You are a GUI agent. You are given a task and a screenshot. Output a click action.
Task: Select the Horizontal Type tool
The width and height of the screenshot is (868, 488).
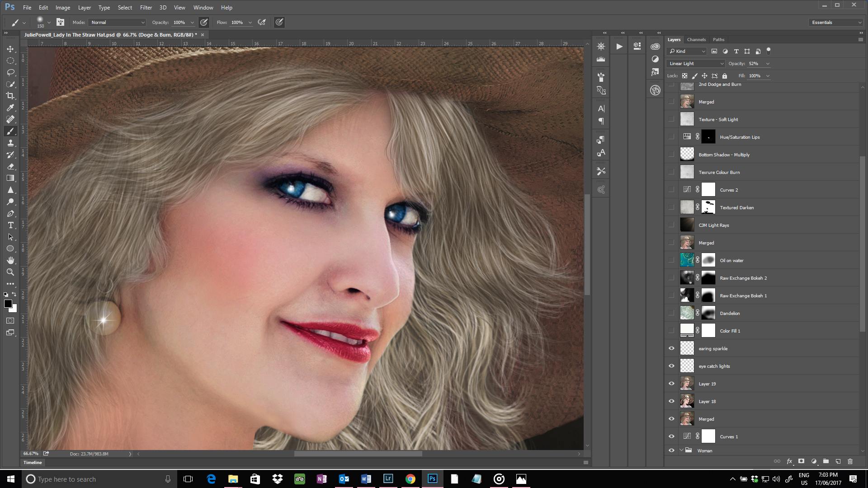[x=10, y=225]
